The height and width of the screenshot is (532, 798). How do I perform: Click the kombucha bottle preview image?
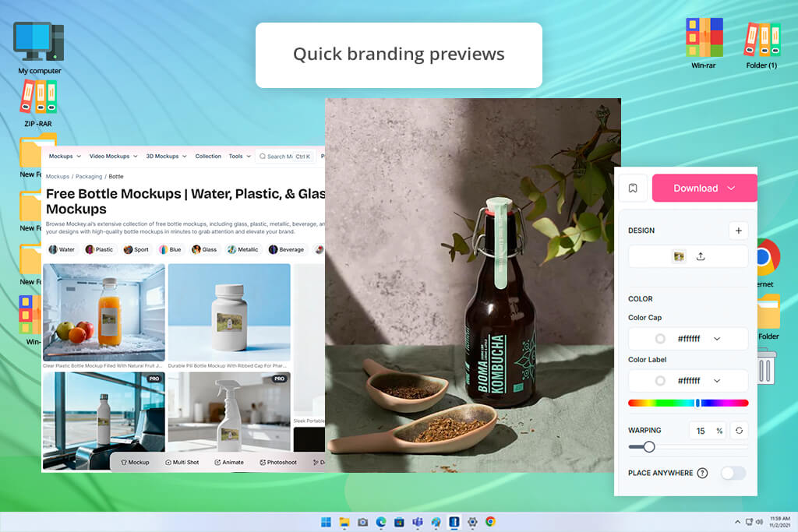[x=473, y=285]
